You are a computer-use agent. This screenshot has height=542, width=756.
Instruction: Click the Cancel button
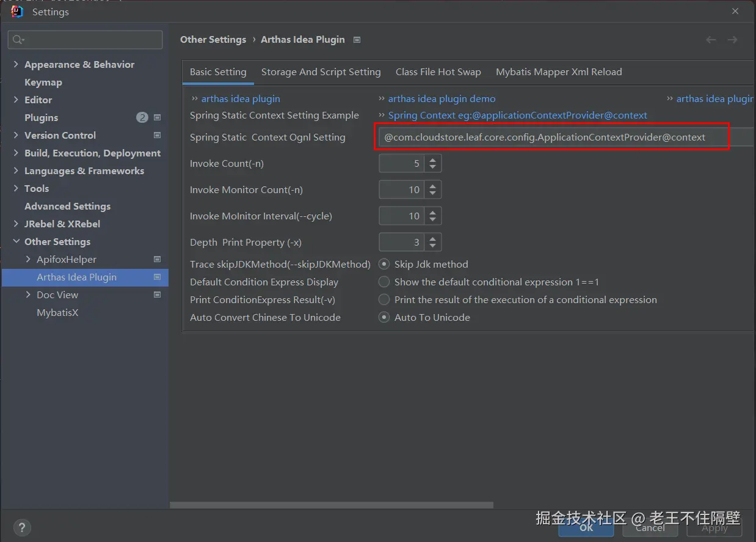[x=650, y=527]
